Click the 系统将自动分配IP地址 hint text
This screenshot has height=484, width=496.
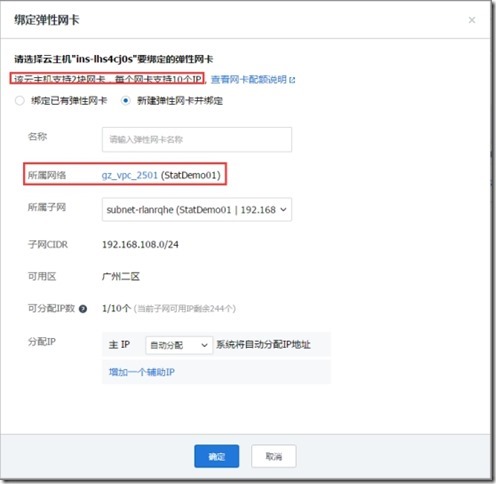point(263,345)
